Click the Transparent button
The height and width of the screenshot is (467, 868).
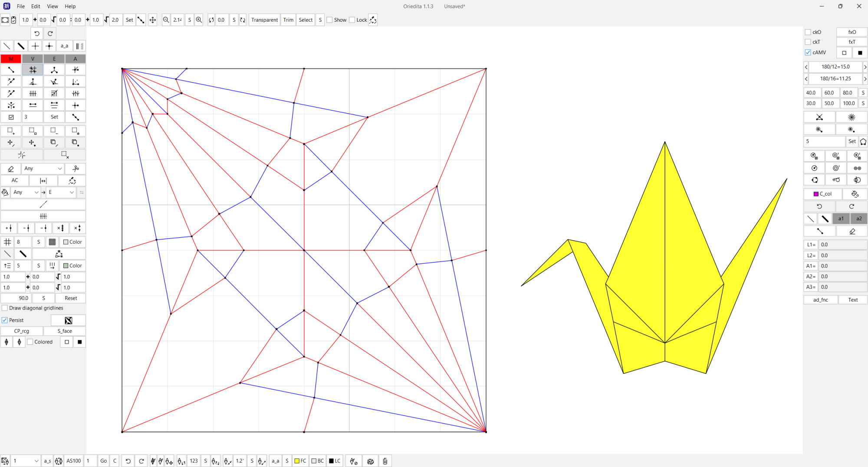tap(265, 20)
